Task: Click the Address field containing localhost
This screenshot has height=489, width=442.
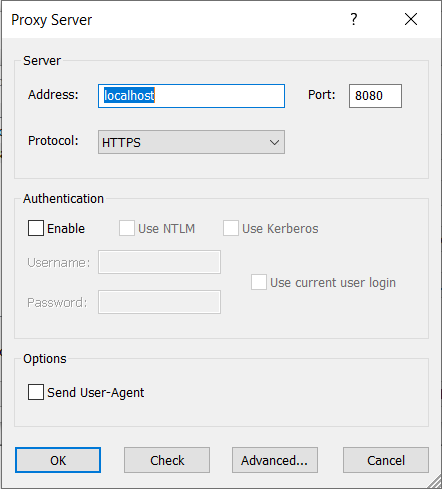Action: pos(191,96)
